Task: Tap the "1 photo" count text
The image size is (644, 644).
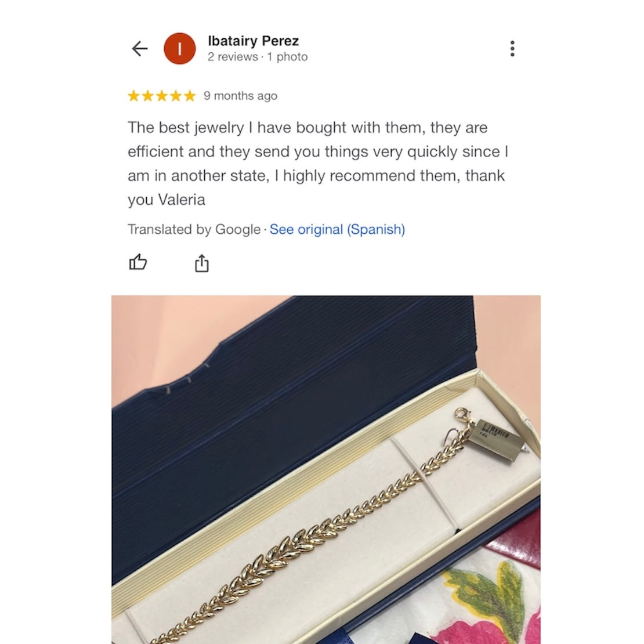Action: tap(287, 57)
